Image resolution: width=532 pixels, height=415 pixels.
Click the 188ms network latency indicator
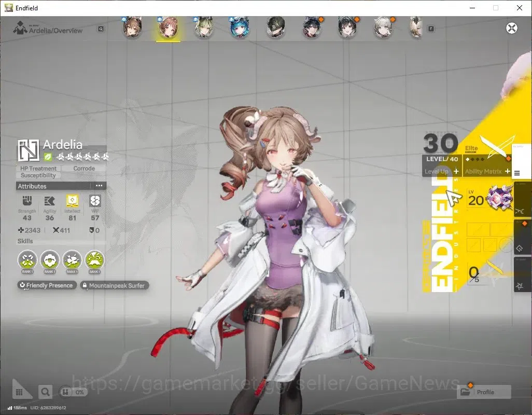(17, 408)
